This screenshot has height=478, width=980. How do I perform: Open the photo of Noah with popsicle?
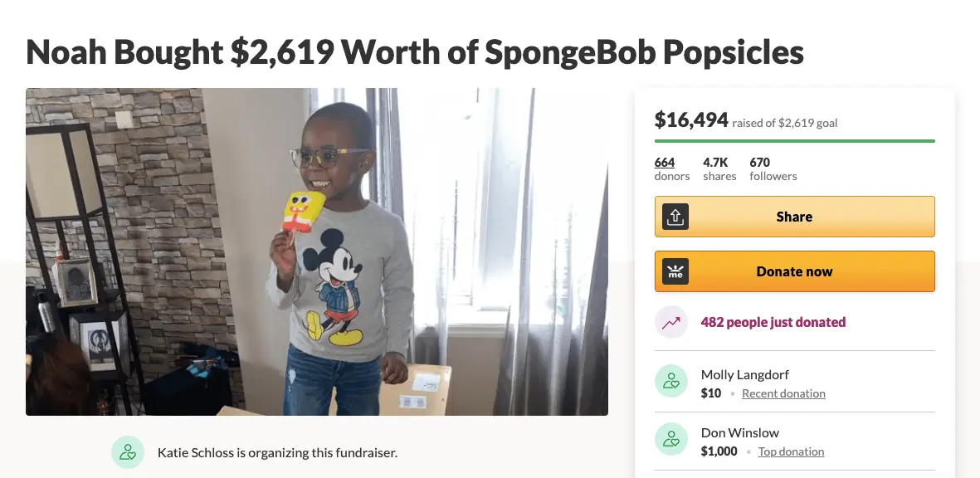point(316,251)
